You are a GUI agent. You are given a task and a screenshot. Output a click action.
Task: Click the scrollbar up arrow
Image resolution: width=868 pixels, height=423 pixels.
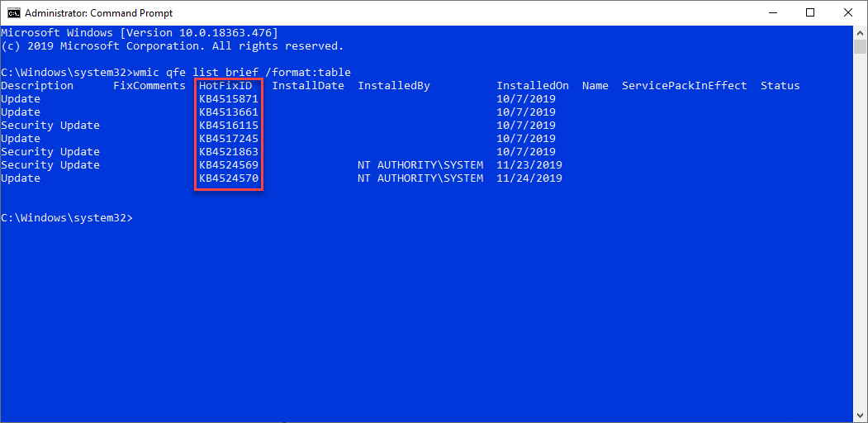click(860, 32)
